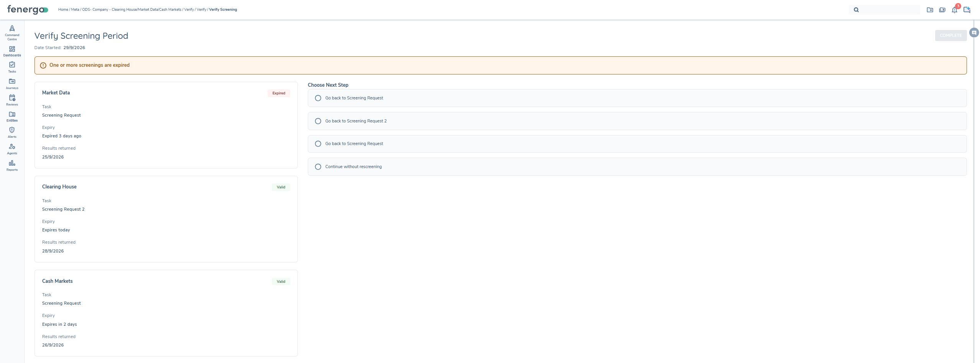The width and height of the screenshot is (980, 363).
Task: Open notifications bell with 3 badge
Action: point(955,10)
